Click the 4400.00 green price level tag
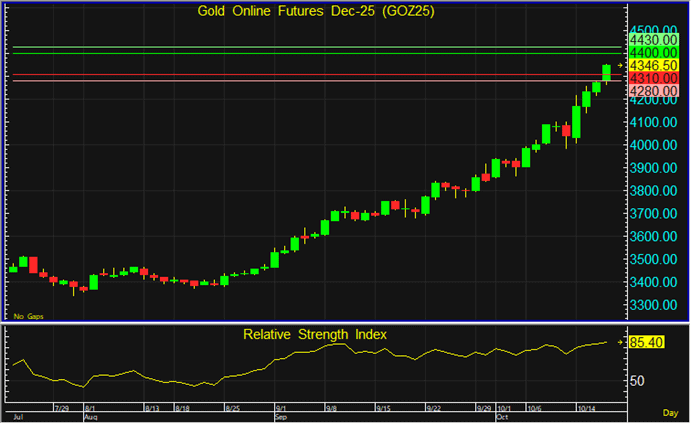The width and height of the screenshot is (691, 424). tap(650, 52)
